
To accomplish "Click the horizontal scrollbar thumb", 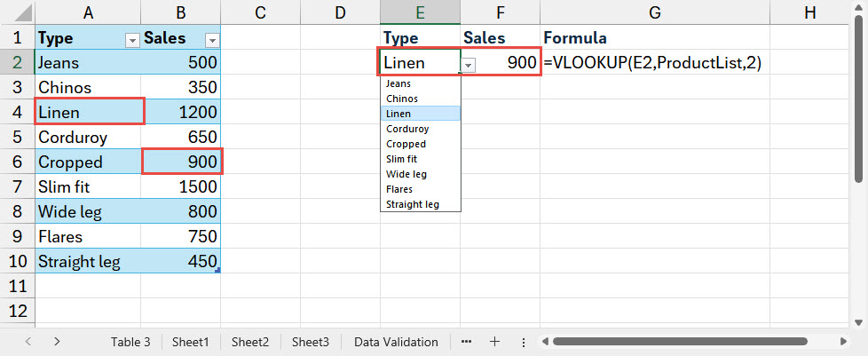I will click(x=692, y=342).
